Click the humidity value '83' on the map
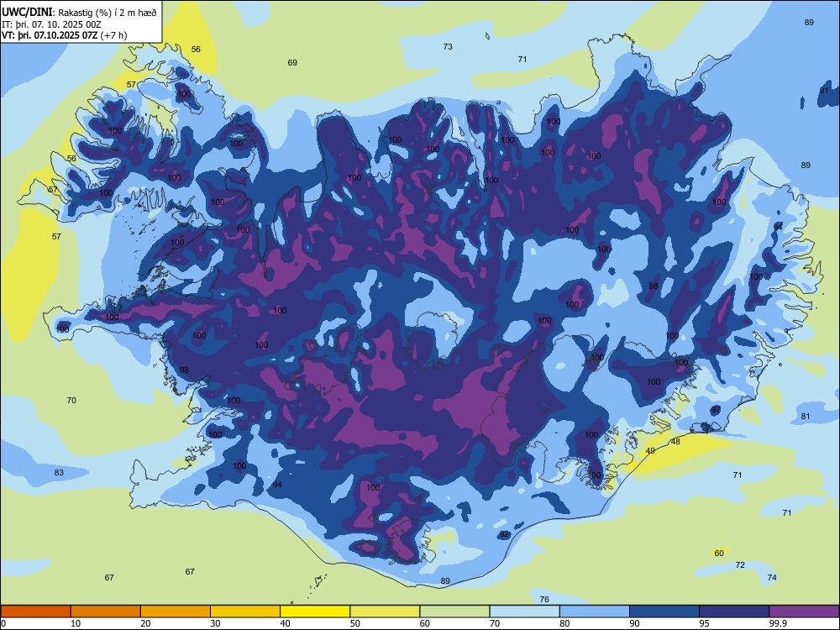The height and width of the screenshot is (630, 840). coord(59,472)
